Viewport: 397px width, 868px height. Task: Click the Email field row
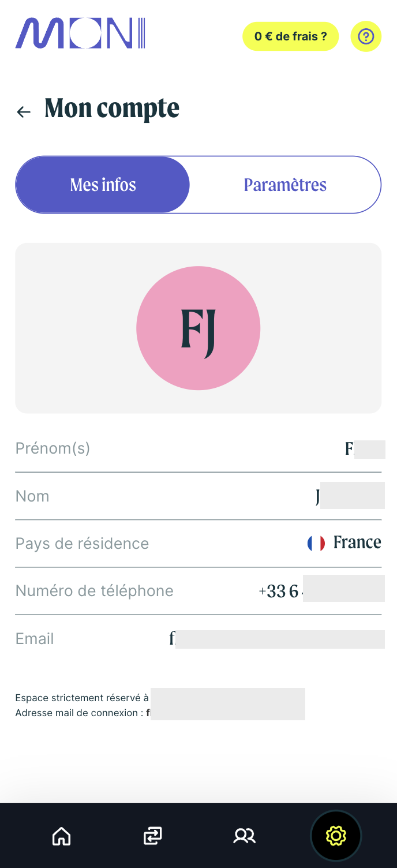(198, 639)
